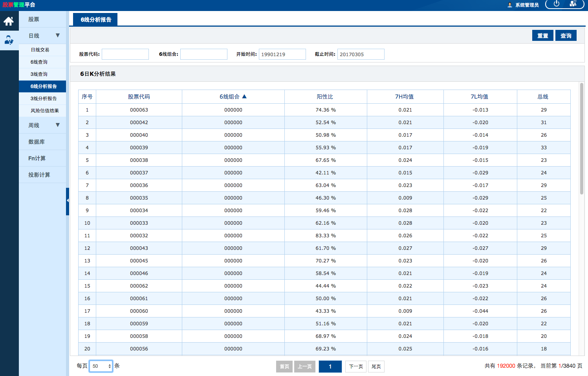Click the 查询 button
This screenshot has width=588, height=376.
pos(566,36)
